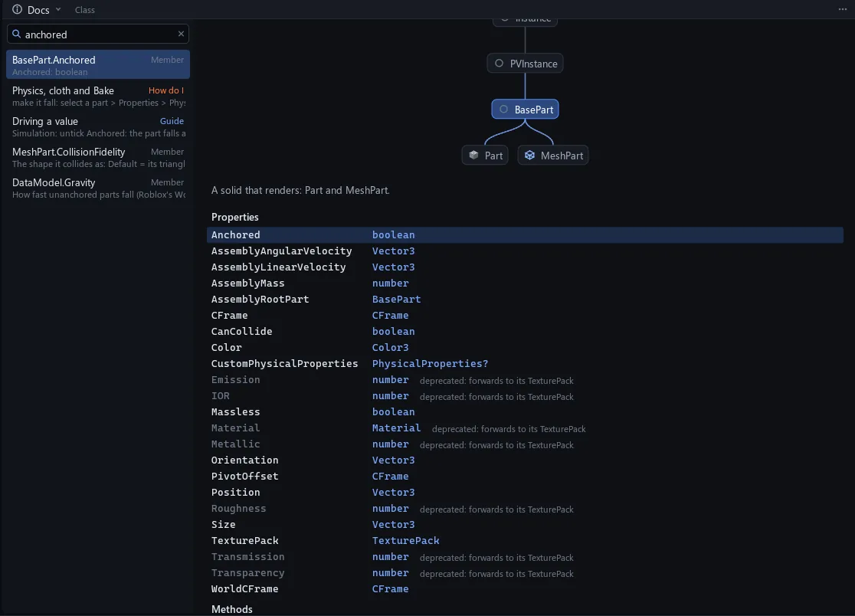The width and height of the screenshot is (855, 616).
Task: Click the search magnifier icon
Action: pos(16,34)
